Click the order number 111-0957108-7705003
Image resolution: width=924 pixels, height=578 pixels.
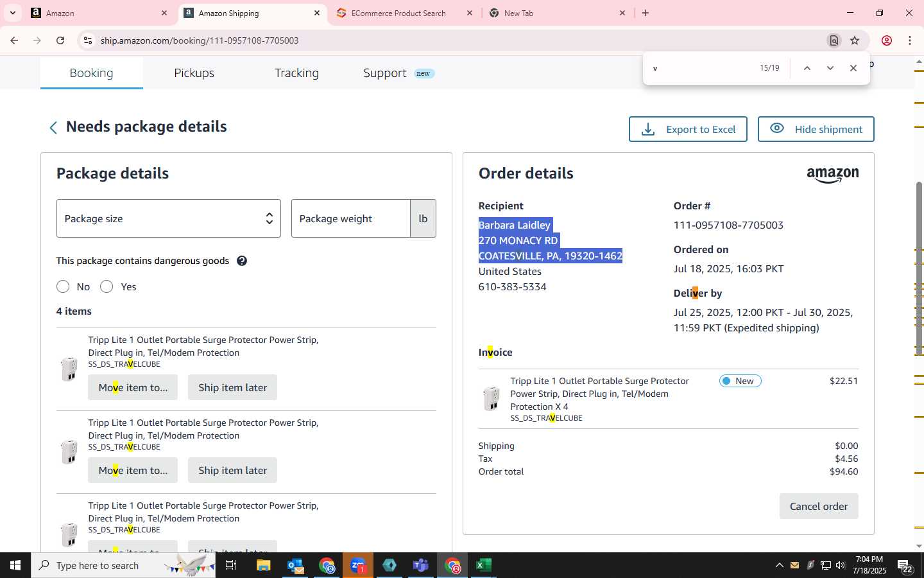pos(728,225)
